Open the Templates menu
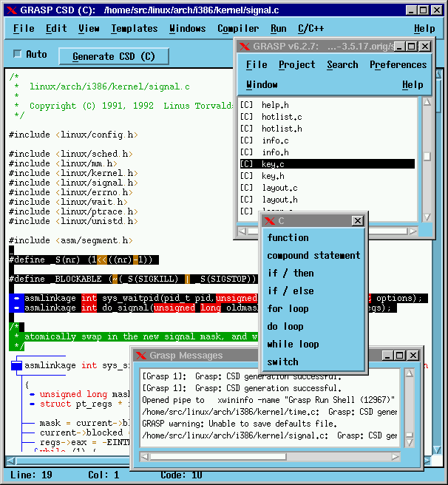The height and width of the screenshot is (485, 448). 135,28
